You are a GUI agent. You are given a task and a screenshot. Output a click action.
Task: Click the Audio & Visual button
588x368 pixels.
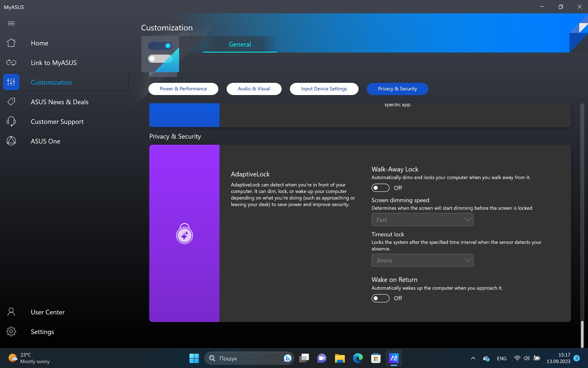[254, 89]
